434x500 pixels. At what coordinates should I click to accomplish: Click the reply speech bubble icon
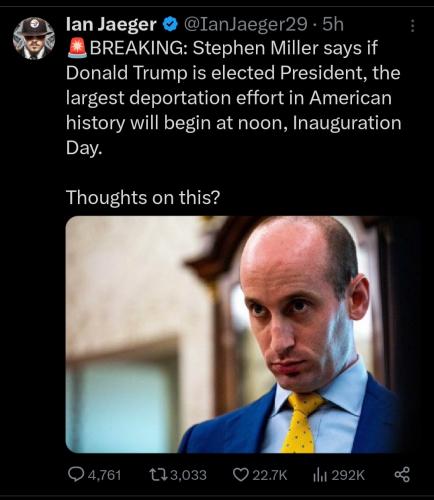(76, 474)
